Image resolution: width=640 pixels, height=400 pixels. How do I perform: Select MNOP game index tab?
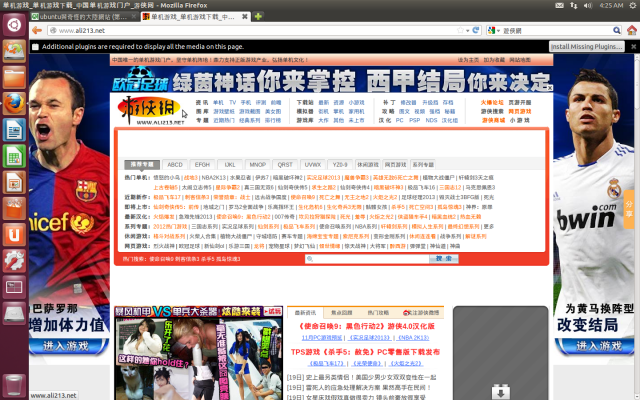pyautogui.click(x=258, y=164)
